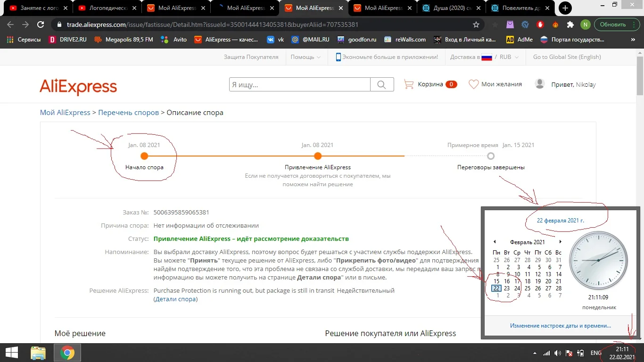Click the ENG language indicator
Image resolution: width=644 pixels, height=362 pixels.
(x=596, y=353)
